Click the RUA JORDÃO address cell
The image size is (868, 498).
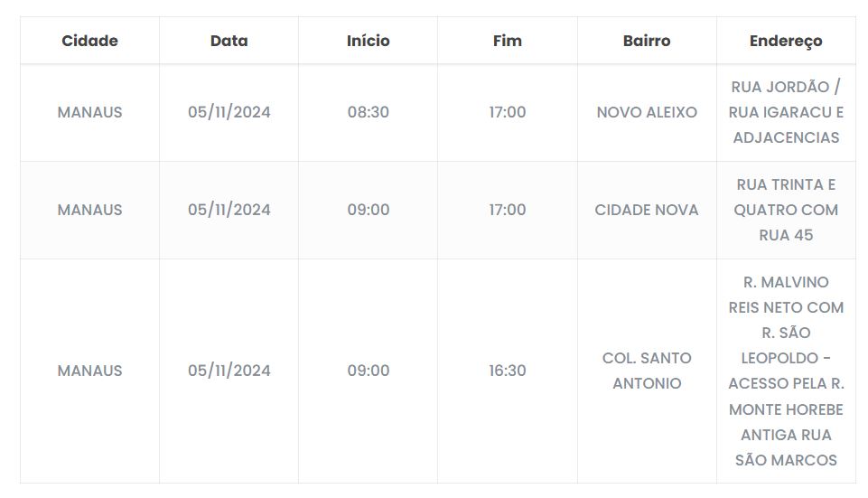[x=786, y=112]
